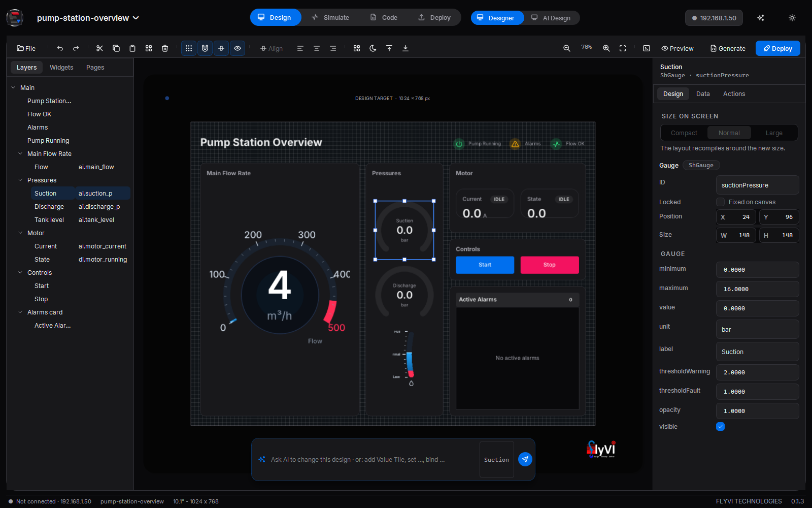812x508 pixels.
Task: Click the AI prompt input field
Action: 371,459
